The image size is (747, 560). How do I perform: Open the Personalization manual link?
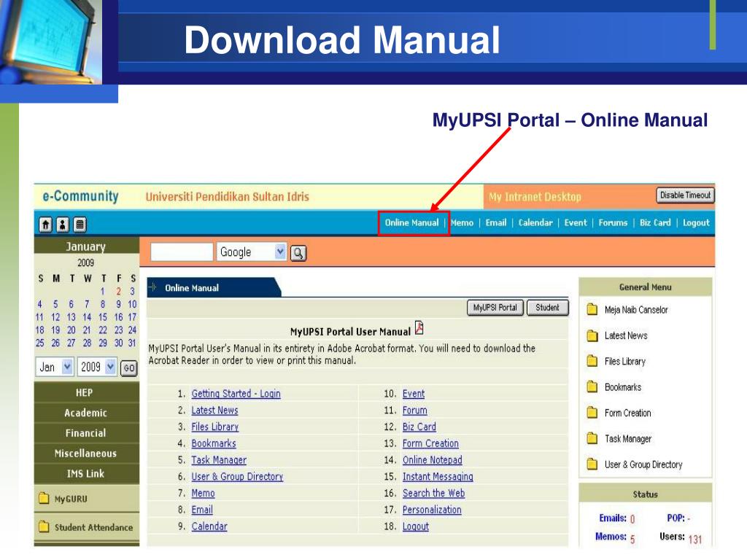[432, 510]
